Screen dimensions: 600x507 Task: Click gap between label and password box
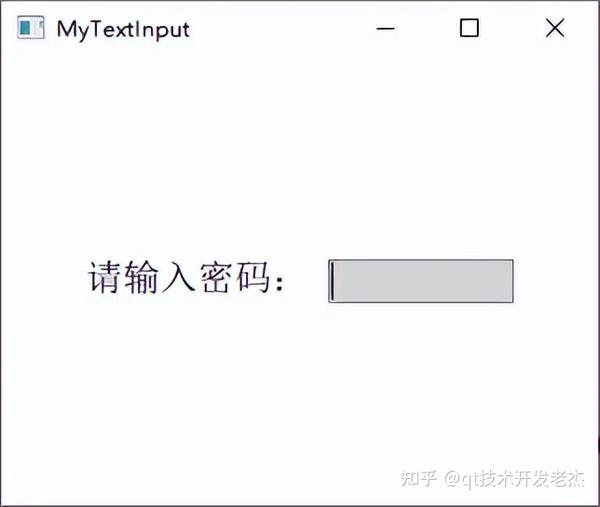click(307, 281)
